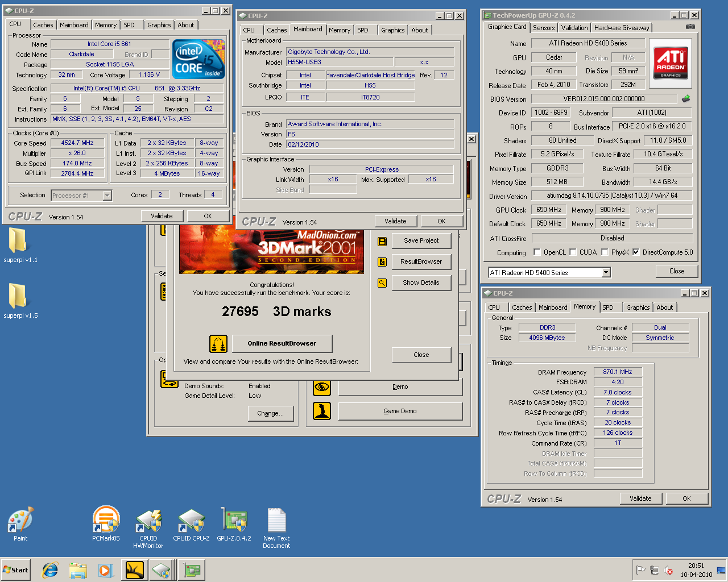Click the GPU-Z BIOS save chip icon

pyautogui.click(x=686, y=99)
